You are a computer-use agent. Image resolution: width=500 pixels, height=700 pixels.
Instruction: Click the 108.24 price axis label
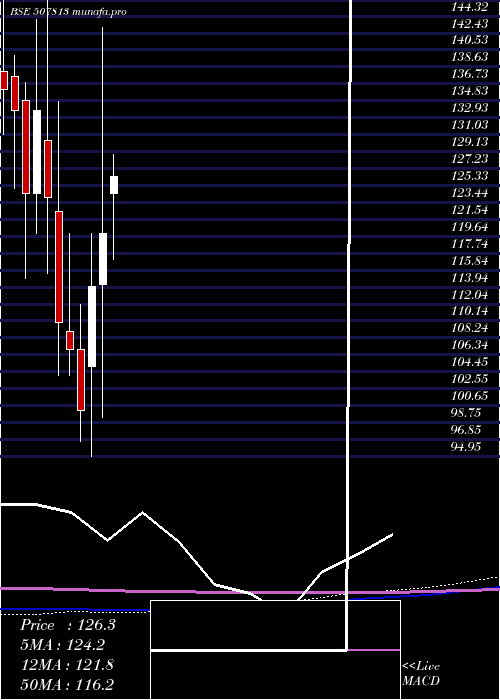pyautogui.click(x=470, y=329)
